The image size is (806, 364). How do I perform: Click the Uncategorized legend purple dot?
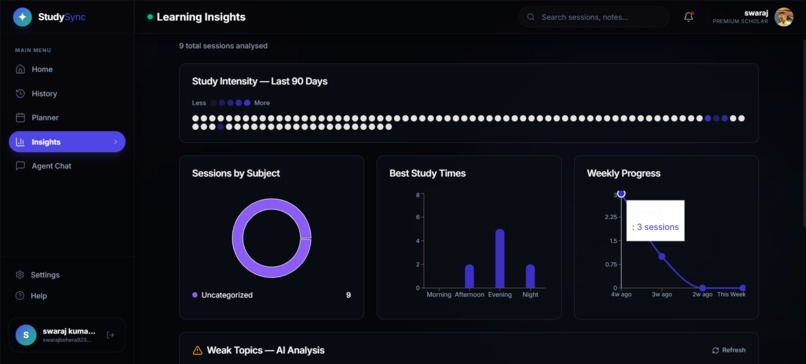point(195,295)
